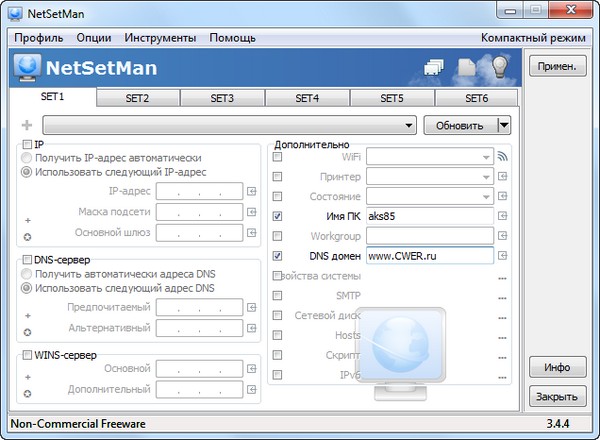Get current value for IP-адрес field
Screen dimensions: 600x440
251,191
